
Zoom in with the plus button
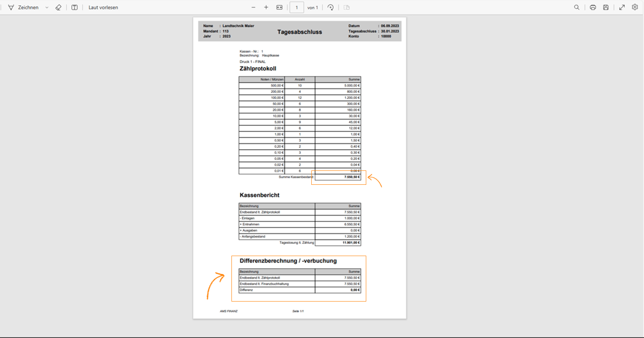tap(266, 7)
